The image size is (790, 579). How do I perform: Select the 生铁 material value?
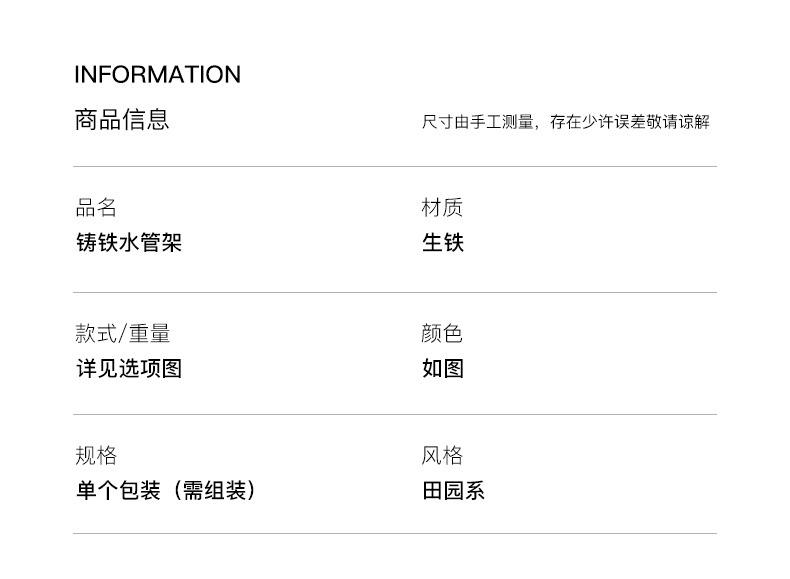click(443, 243)
